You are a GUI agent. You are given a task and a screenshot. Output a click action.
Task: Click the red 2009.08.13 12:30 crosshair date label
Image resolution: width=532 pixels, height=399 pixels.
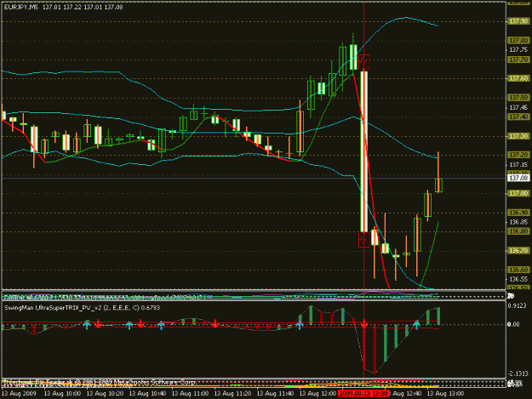click(363, 394)
